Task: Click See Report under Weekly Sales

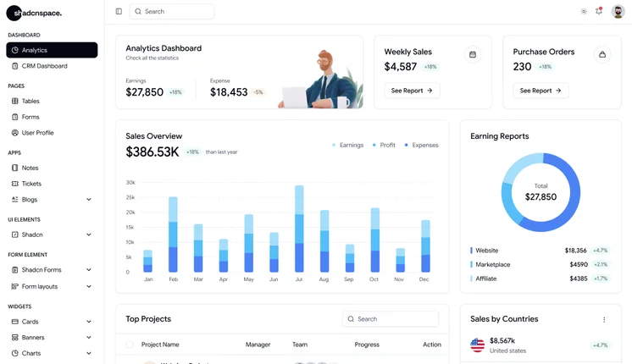Action: coord(412,91)
